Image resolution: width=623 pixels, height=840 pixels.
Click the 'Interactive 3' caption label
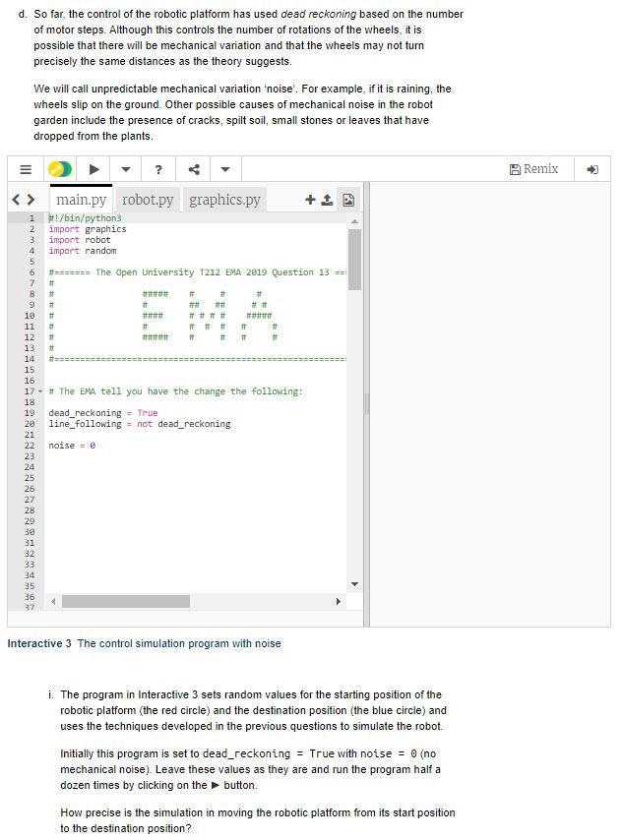pos(39,643)
